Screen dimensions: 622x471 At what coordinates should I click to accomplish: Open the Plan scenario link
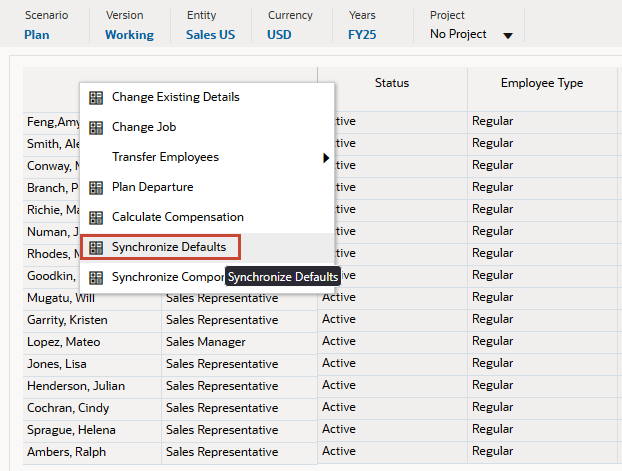coord(37,35)
